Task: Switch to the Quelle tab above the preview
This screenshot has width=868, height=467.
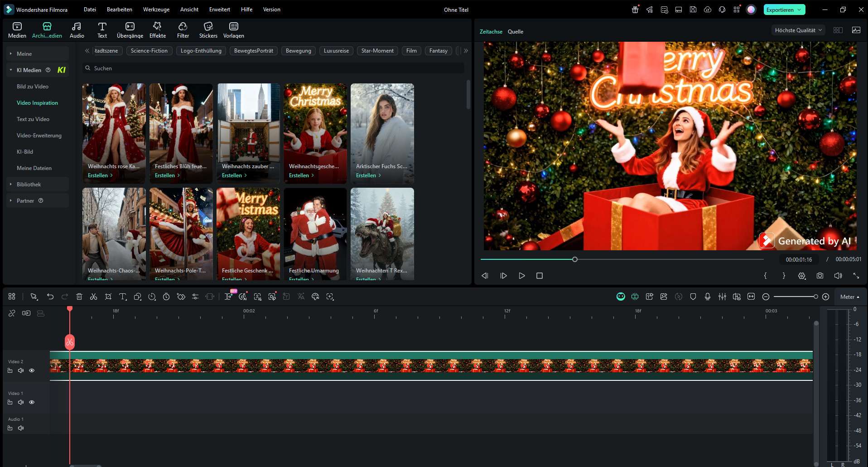Action: (515, 31)
